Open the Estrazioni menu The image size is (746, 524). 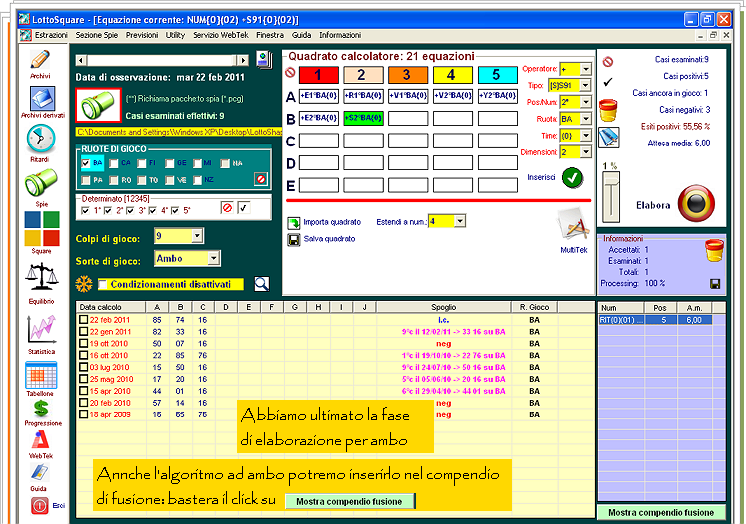coord(51,35)
